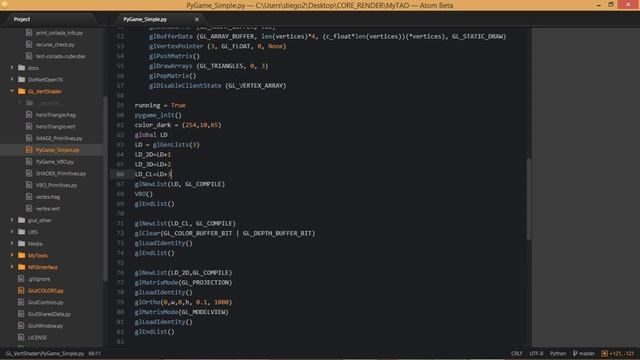
Task: Click the code line 'global LD'
Action: (x=151, y=135)
